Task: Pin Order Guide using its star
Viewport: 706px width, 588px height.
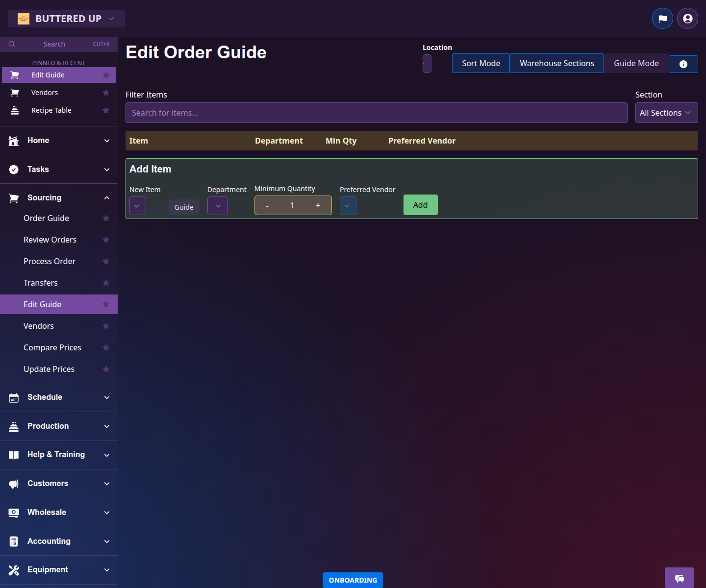Action: pyautogui.click(x=106, y=218)
